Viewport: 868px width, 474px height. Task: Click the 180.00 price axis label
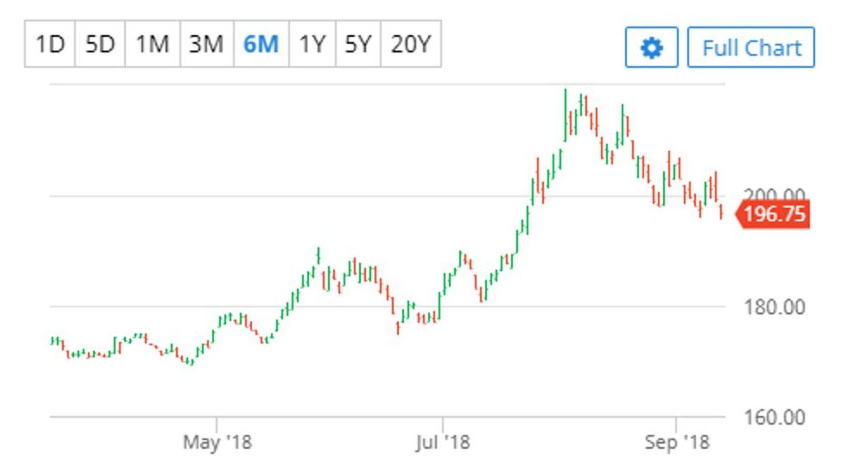click(774, 307)
